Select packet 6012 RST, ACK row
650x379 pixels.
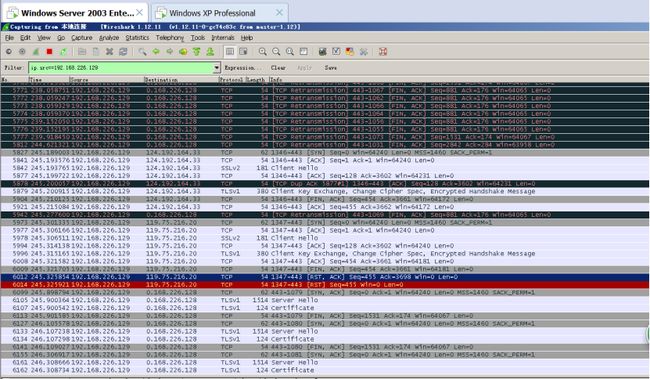coord(325,277)
